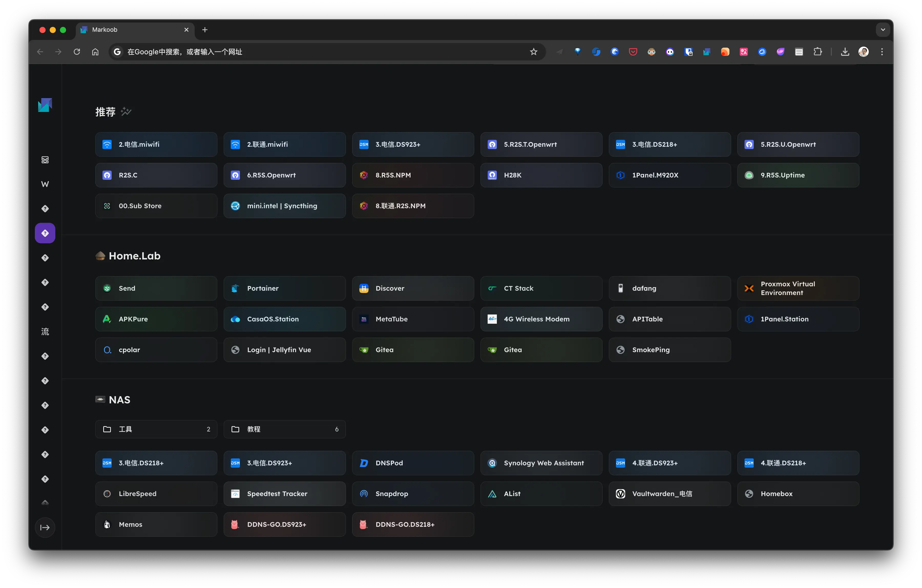Open the downloads icon in the toolbar
This screenshot has height=588, width=922.
tap(845, 52)
